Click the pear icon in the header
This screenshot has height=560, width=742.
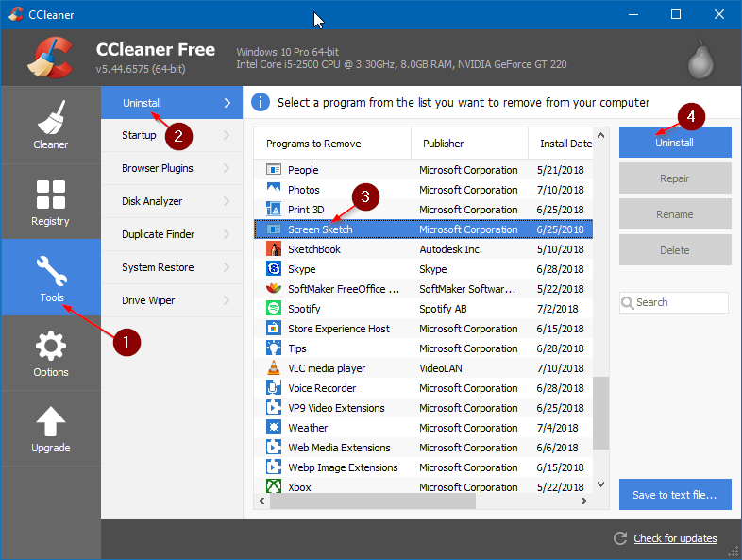700,59
